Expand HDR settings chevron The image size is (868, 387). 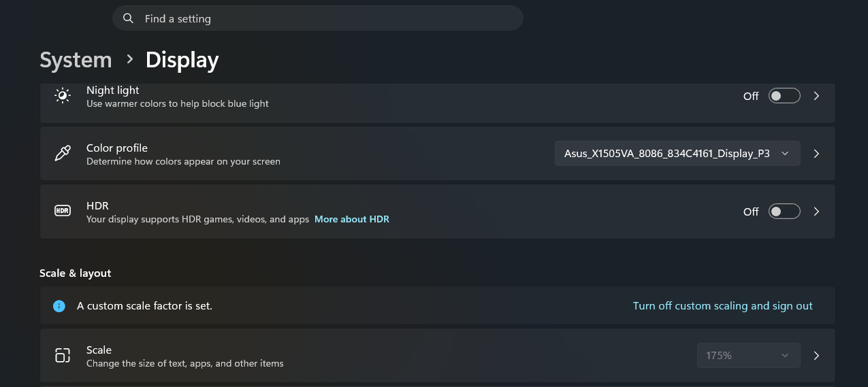tap(816, 212)
